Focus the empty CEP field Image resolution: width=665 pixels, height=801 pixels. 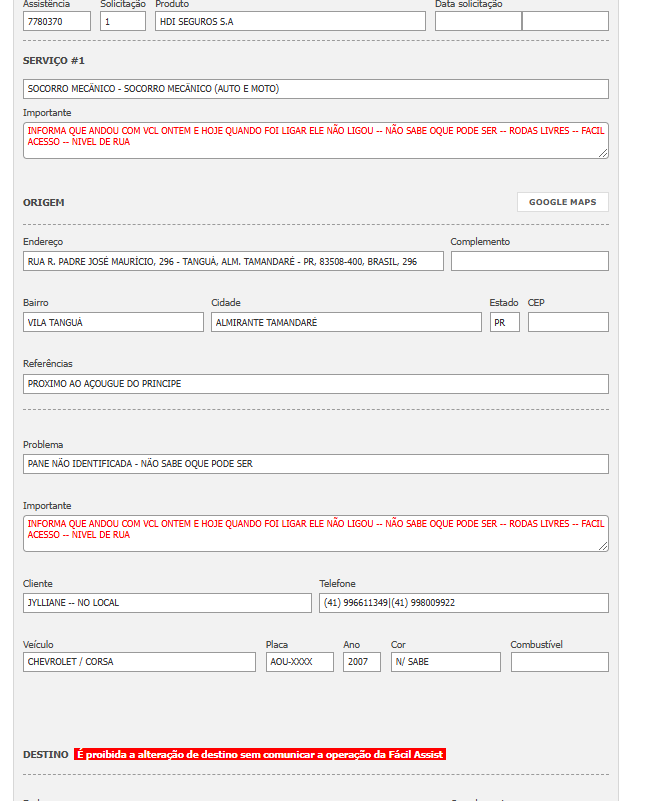tap(568, 322)
